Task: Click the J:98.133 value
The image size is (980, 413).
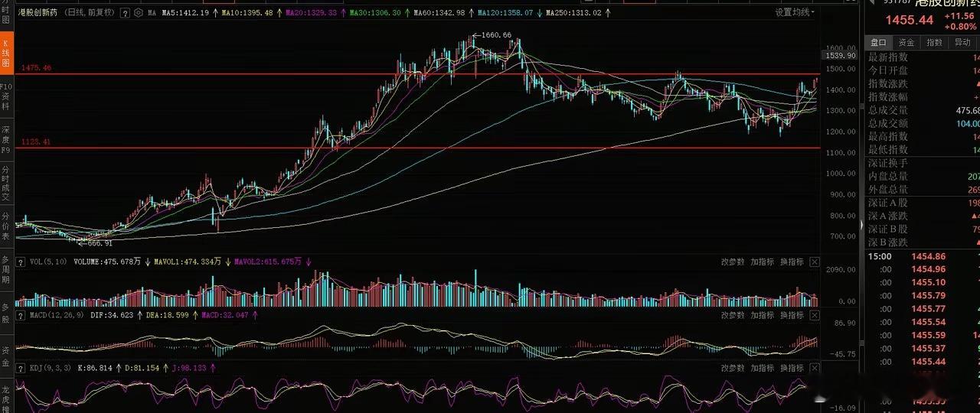Action: (190, 368)
